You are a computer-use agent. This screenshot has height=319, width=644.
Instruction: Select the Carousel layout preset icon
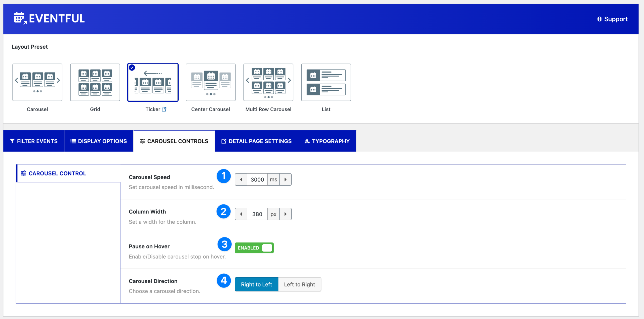(x=37, y=82)
